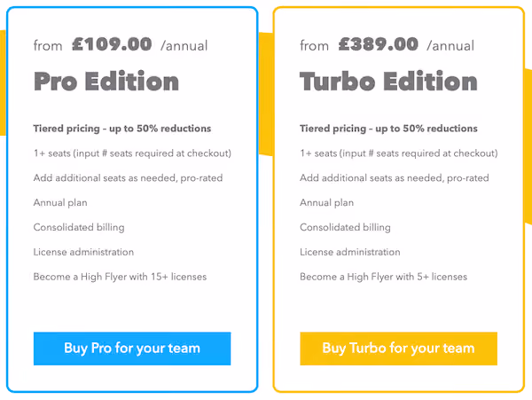Click Annual plan in the Turbo card
The width and height of the screenshot is (532, 400).
click(x=326, y=203)
